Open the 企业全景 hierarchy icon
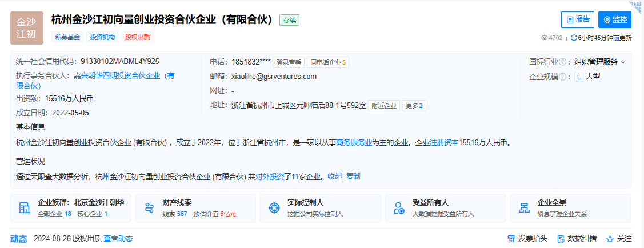This screenshot has width=644, height=248. pos(525,208)
